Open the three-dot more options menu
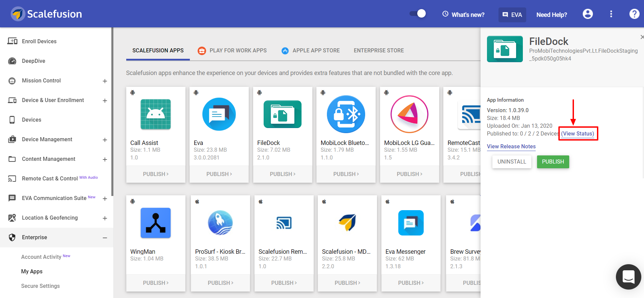Viewport: 644px width, 298px height. pos(611,14)
